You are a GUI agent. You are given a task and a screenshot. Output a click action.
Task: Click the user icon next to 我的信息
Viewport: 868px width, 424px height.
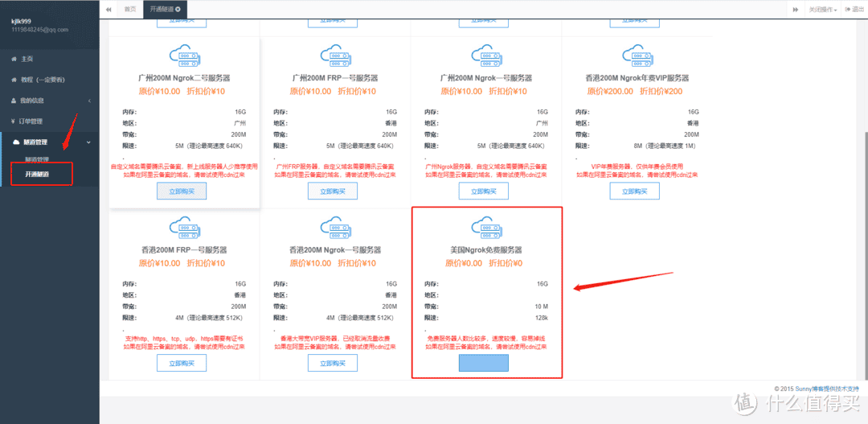[14, 101]
